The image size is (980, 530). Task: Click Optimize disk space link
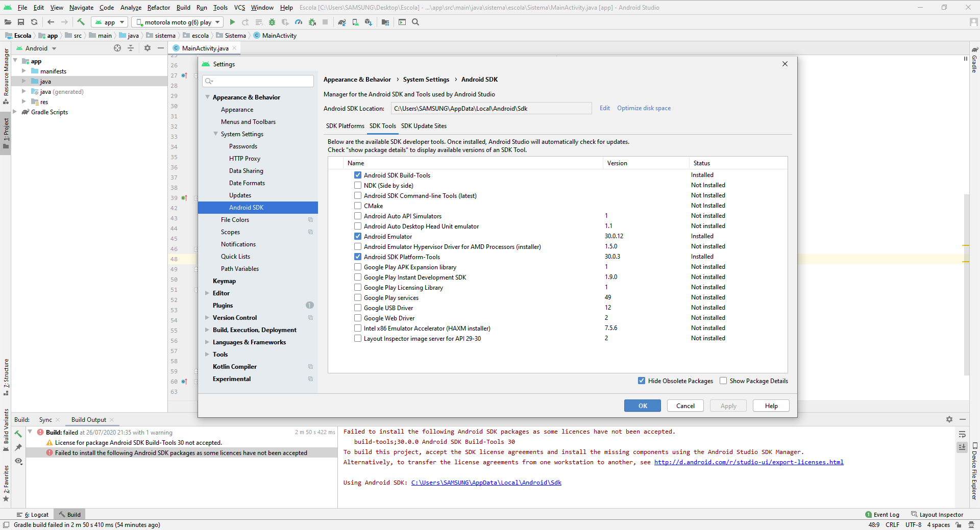point(644,108)
